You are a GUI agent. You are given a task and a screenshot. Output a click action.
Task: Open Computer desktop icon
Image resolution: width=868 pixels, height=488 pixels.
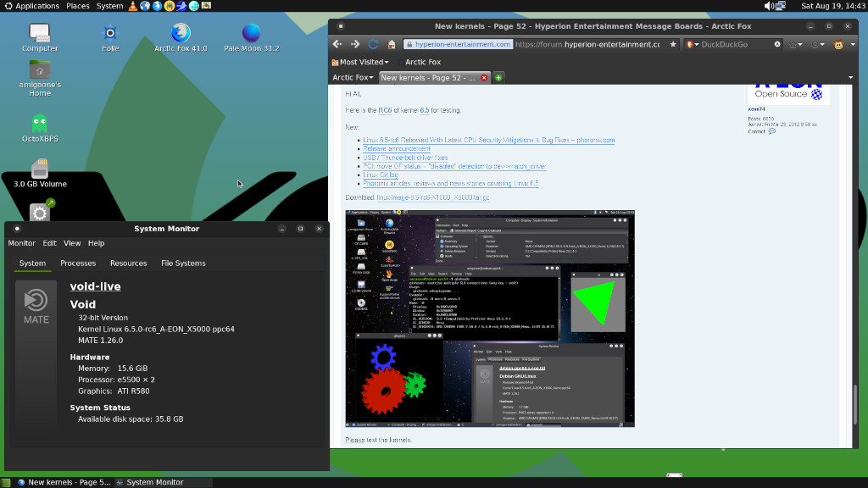40,37
